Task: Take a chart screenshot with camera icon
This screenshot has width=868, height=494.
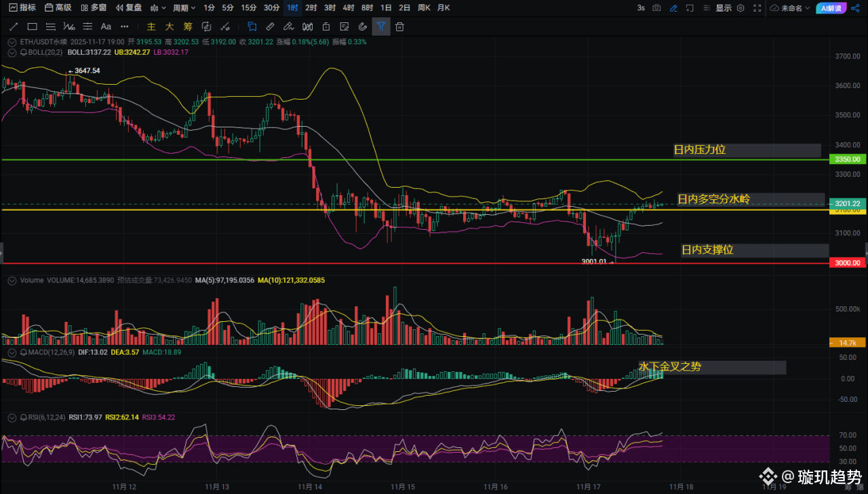Action: 656,7
